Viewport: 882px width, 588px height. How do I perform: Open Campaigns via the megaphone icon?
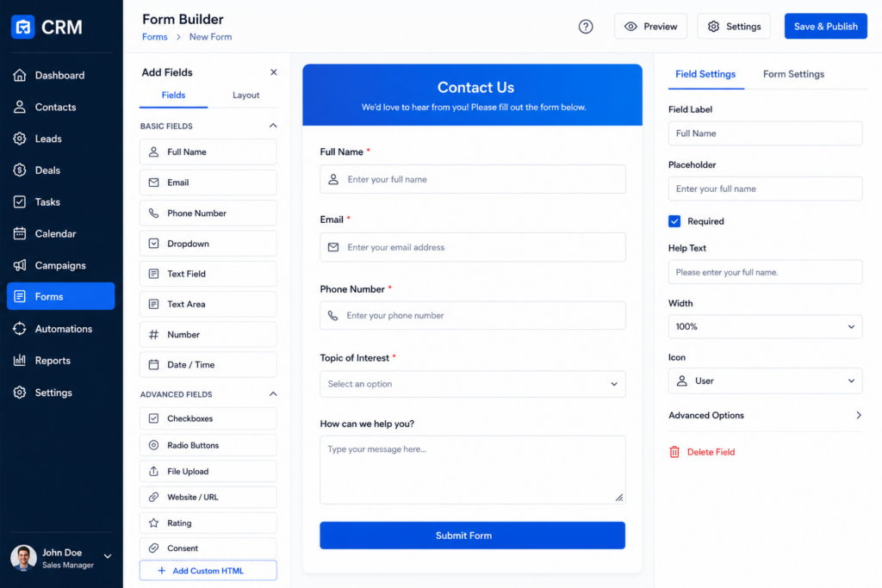tap(20, 265)
